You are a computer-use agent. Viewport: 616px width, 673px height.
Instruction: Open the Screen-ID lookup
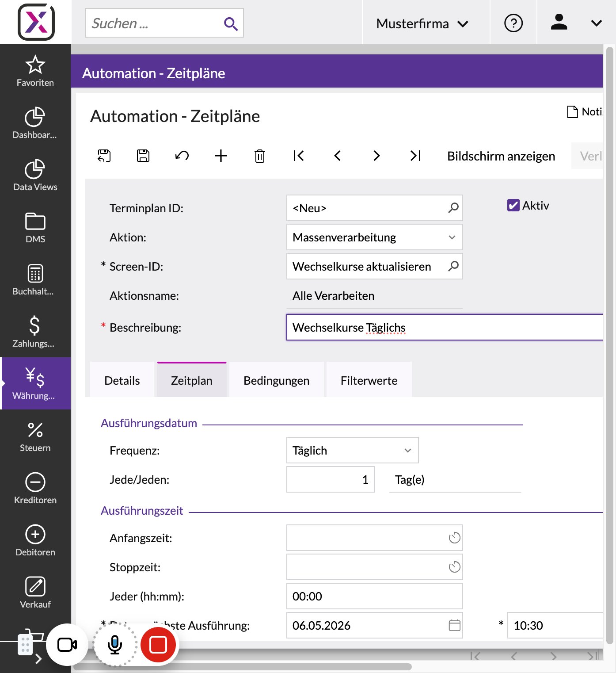pyautogui.click(x=453, y=266)
